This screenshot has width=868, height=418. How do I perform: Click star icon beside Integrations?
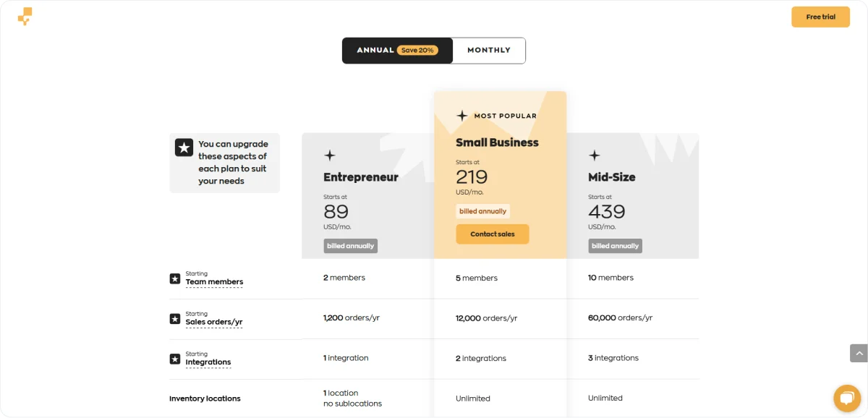175,359
